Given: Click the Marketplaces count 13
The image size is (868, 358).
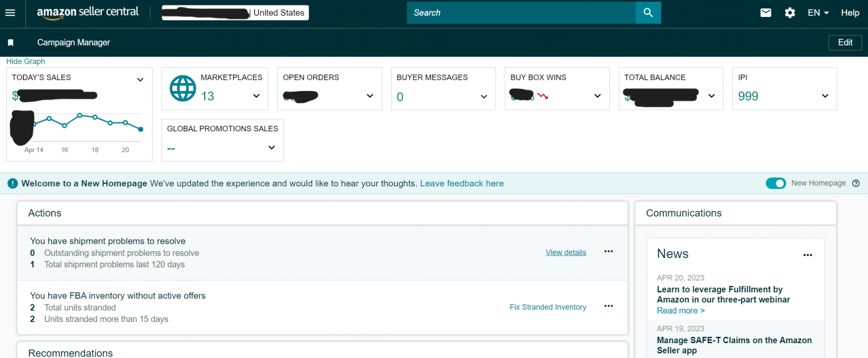Looking at the screenshot, I should click(x=208, y=96).
